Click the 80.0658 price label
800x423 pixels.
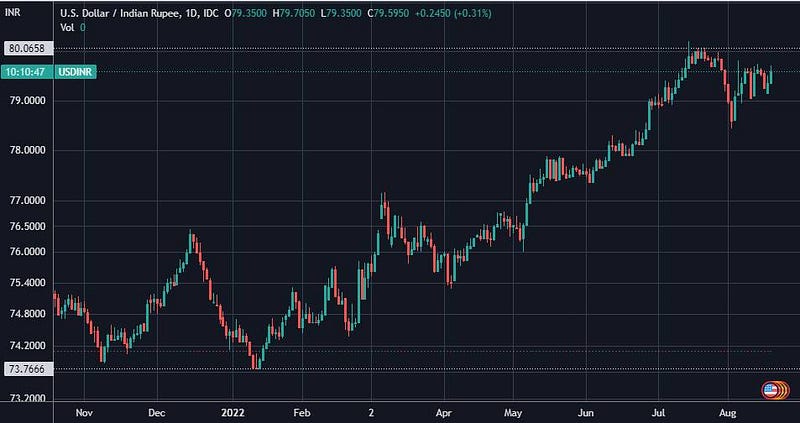coord(28,49)
